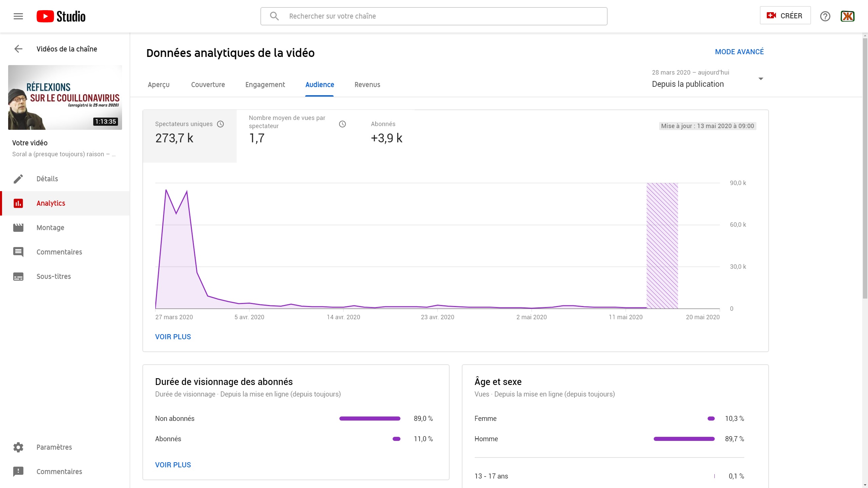Click the video thumbnail Réflexions sur le couillonavirus
The image size is (868, 488).
[x=65, y=97]
